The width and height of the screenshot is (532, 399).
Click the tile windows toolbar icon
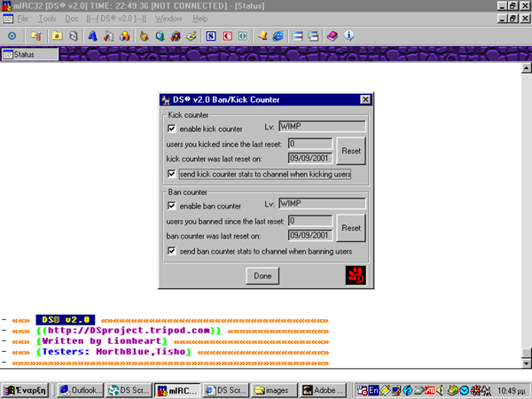tap(298, 35)
